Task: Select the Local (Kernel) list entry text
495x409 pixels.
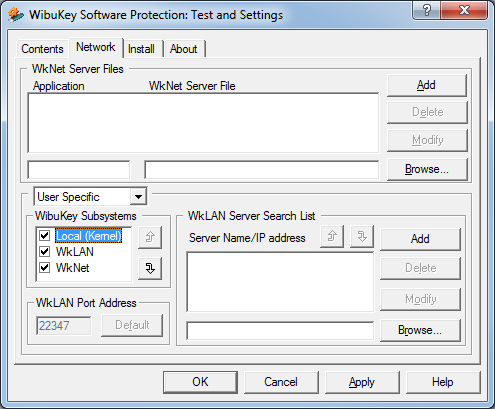Action: pos(88,236)
